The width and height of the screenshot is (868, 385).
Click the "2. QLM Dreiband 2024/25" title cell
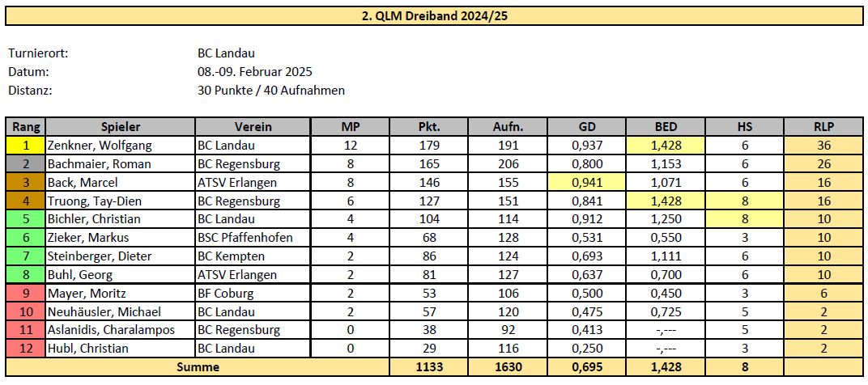point(435,15)
